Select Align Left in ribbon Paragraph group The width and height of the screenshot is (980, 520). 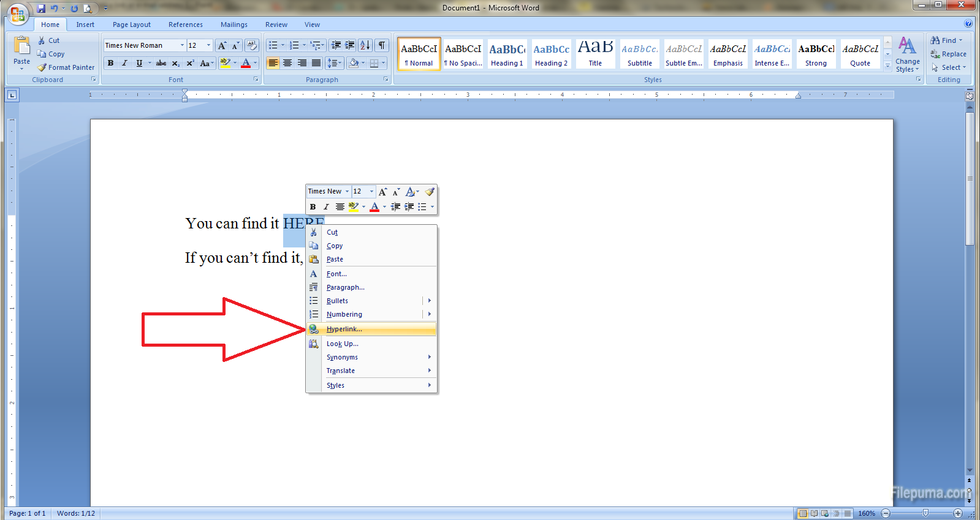pos(273,63)
